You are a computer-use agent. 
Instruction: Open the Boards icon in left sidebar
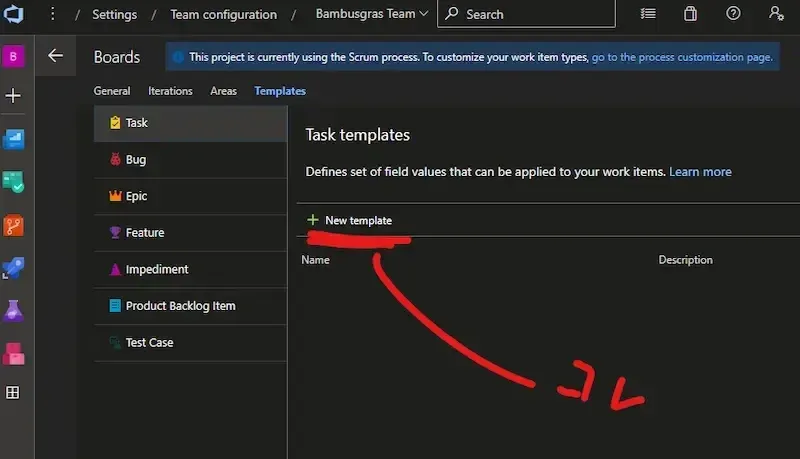14,139
